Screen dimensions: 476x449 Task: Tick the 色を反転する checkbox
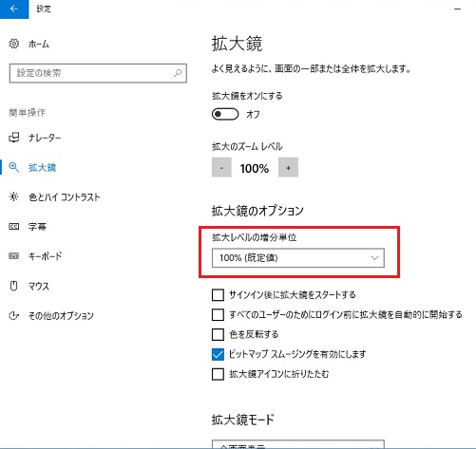pos(218,334)
